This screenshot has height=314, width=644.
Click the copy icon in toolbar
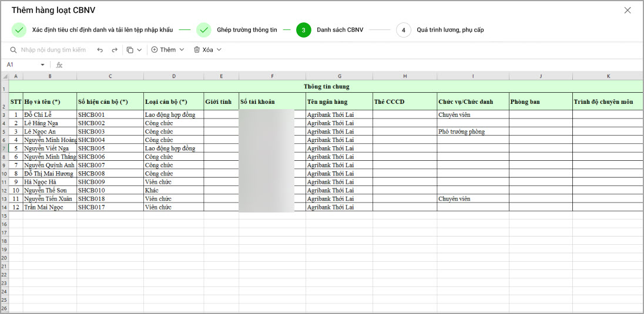pos(130,50)
